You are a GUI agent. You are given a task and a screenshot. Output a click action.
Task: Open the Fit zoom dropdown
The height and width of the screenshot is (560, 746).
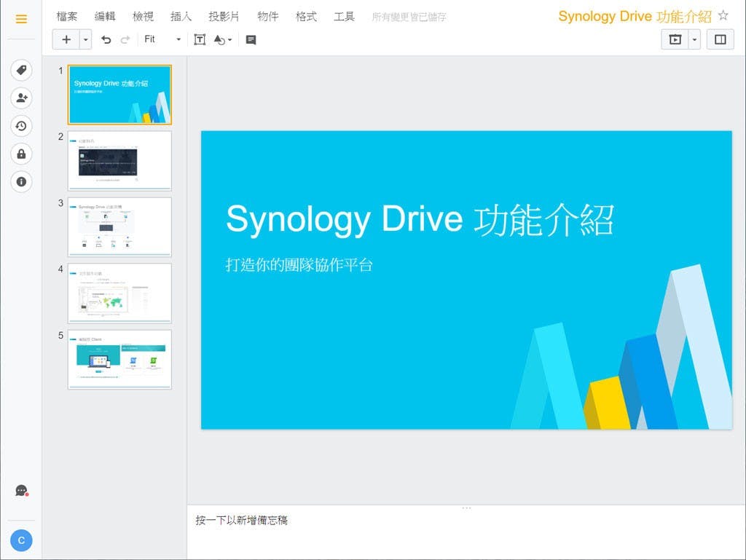point(162,39)
